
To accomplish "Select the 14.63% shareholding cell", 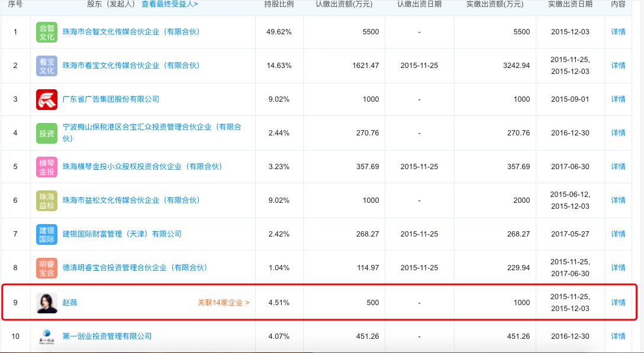I will [x=279, y=66].
